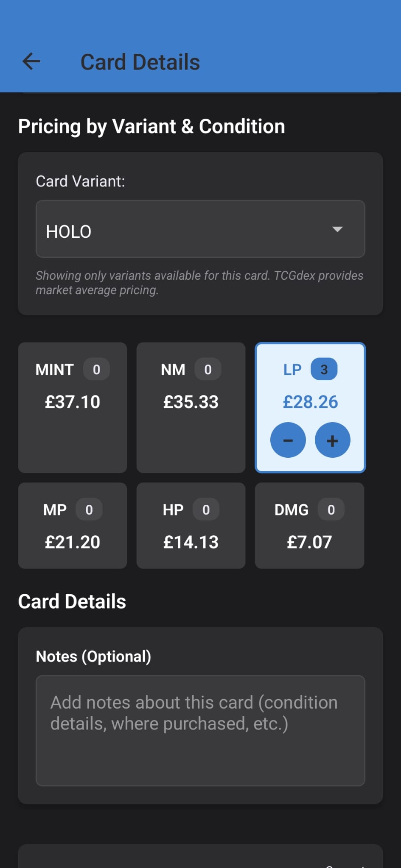The width and height of the screenshot is (401, 868).
Task: Click the dropdown arrow beside HOLO
Action: [x=337, y=229]
